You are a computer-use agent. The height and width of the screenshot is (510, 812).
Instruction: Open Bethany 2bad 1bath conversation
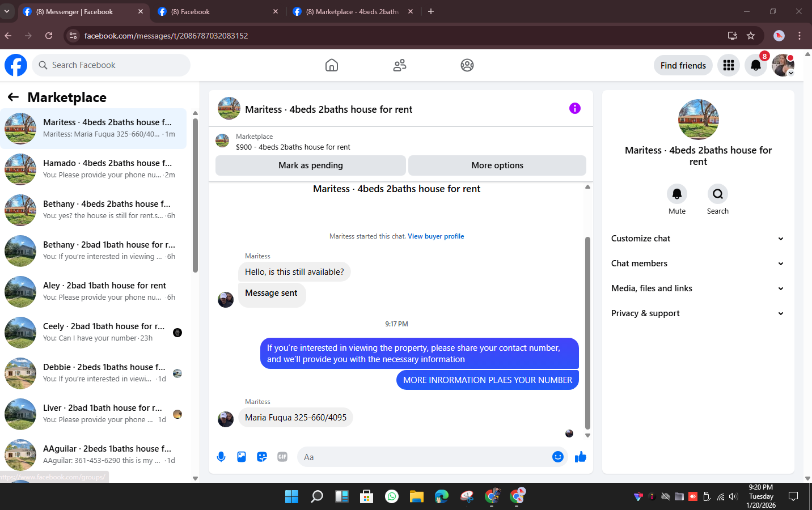tap(93, 250)
